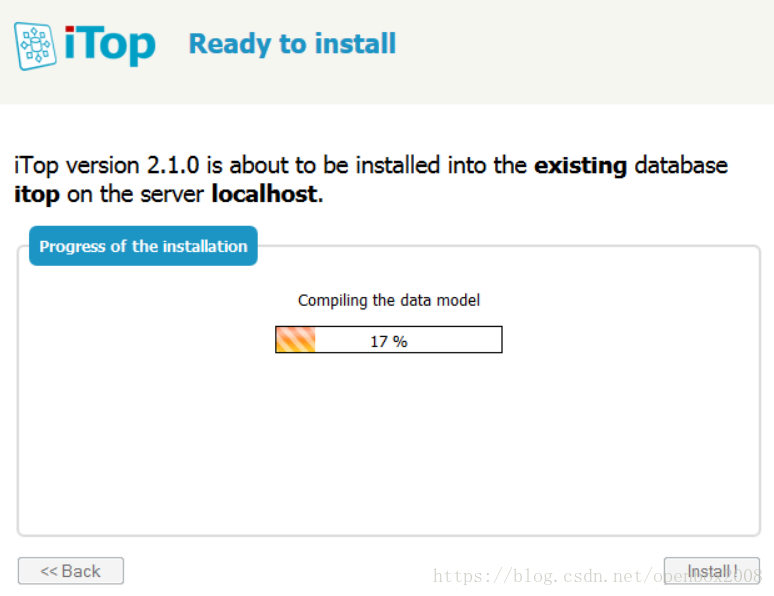Click the 'Ready to install' heading
The height and width of the screenshot is (596, 774).
click(x=292, y=43)
